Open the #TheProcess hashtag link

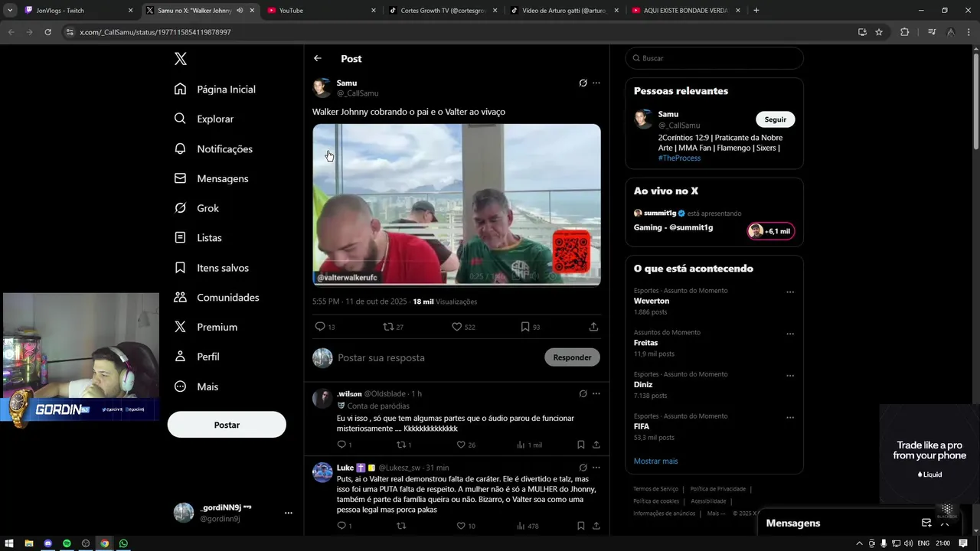[679, 158]
